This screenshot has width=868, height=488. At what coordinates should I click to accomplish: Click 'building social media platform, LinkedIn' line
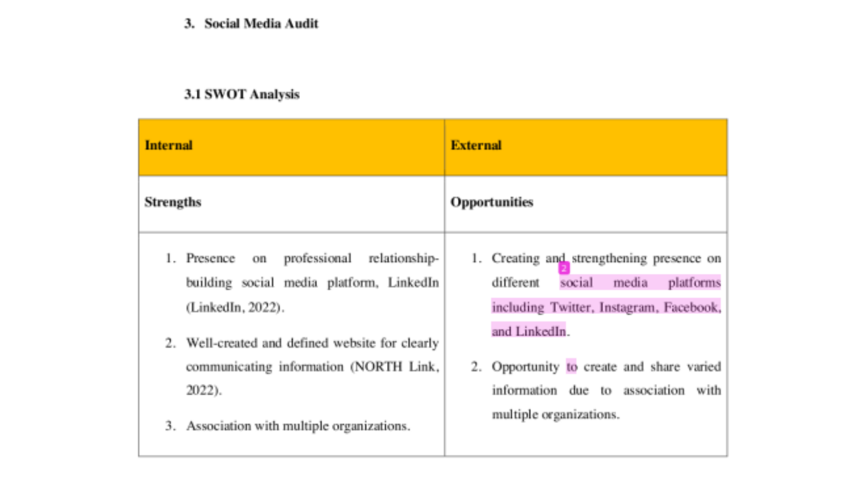coord(312,283)
